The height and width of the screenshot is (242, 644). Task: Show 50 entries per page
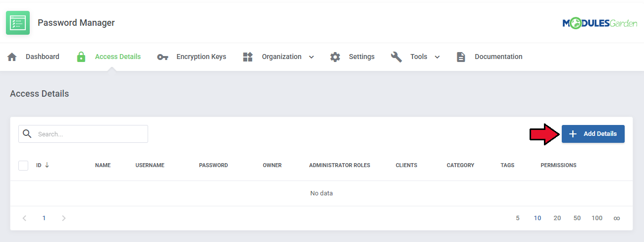coord(577,218)
